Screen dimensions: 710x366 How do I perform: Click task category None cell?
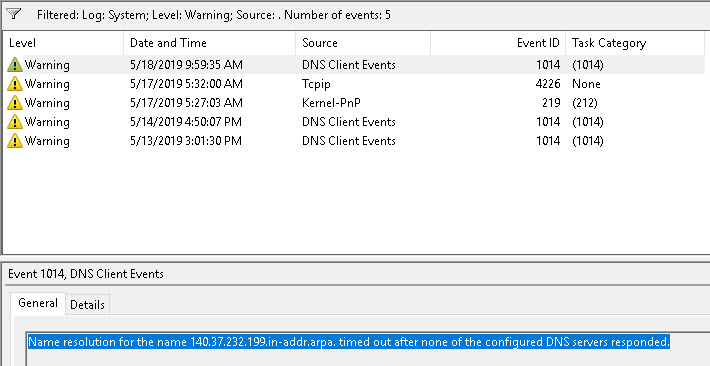(586, 84)
